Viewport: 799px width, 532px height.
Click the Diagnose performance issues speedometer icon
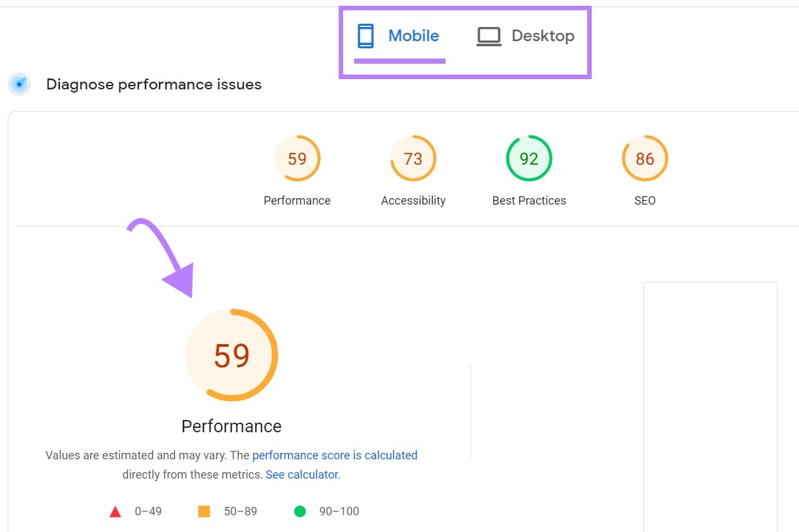[19, 84]
